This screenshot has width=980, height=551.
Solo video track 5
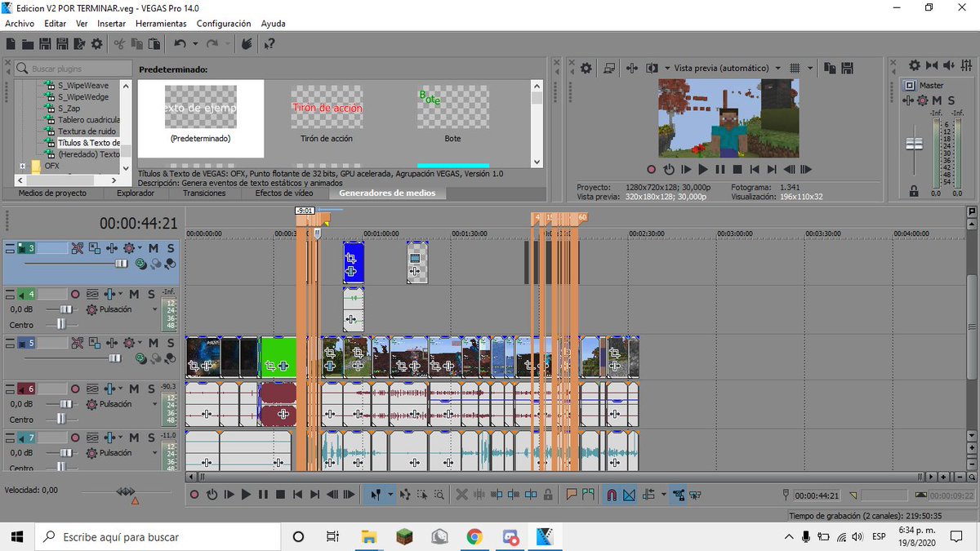tap(171, 343)
